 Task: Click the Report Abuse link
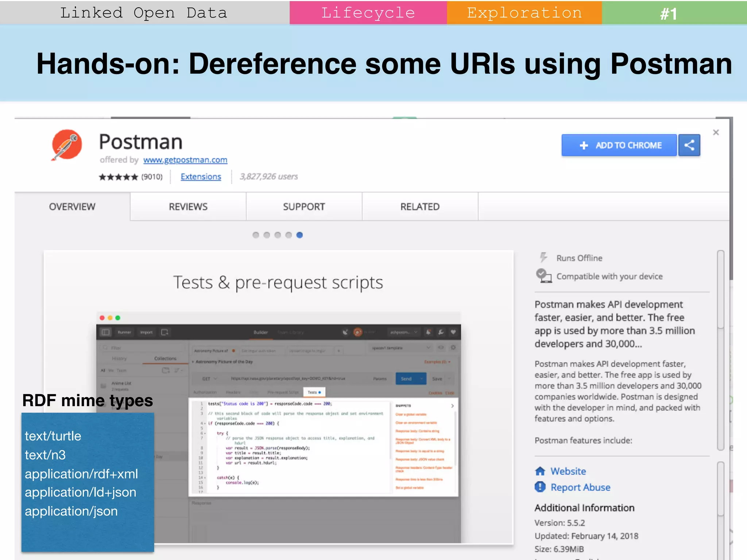pos(580,487)
